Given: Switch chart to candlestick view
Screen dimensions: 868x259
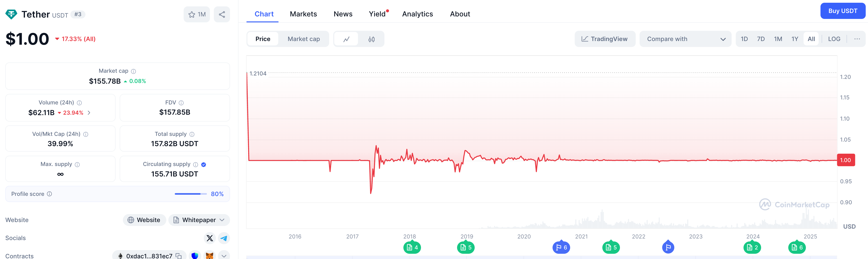Looking at the screenshot, I should 371,39.
